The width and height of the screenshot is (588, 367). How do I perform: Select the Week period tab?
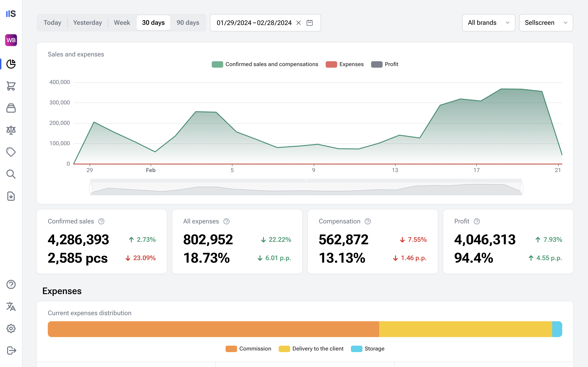(122, 23)
